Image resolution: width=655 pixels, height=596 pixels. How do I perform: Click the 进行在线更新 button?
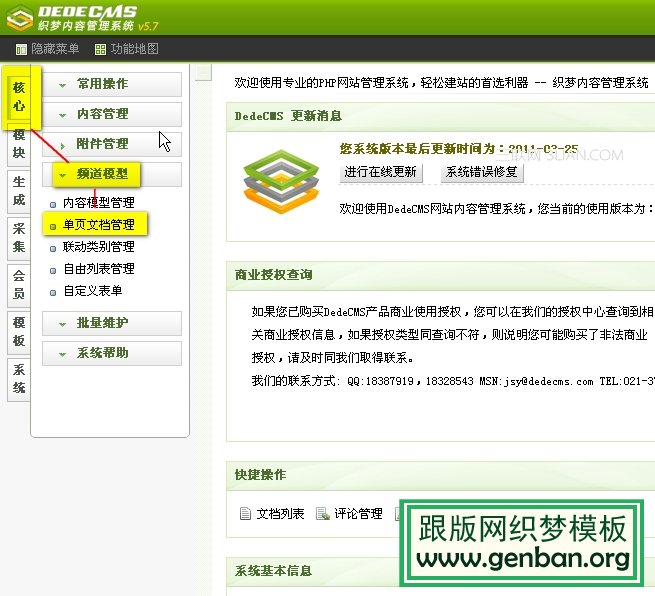(381, 172)
